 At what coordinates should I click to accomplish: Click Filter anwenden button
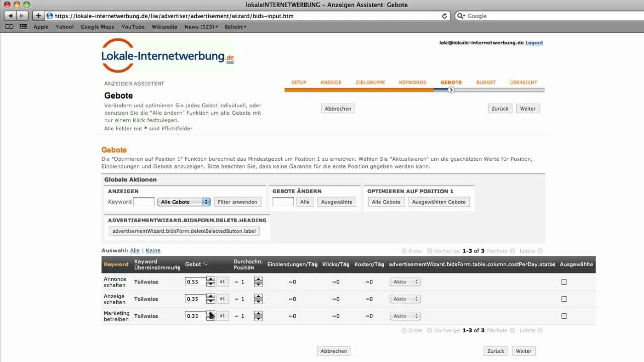pyautogui.click(x=238, y=202)
